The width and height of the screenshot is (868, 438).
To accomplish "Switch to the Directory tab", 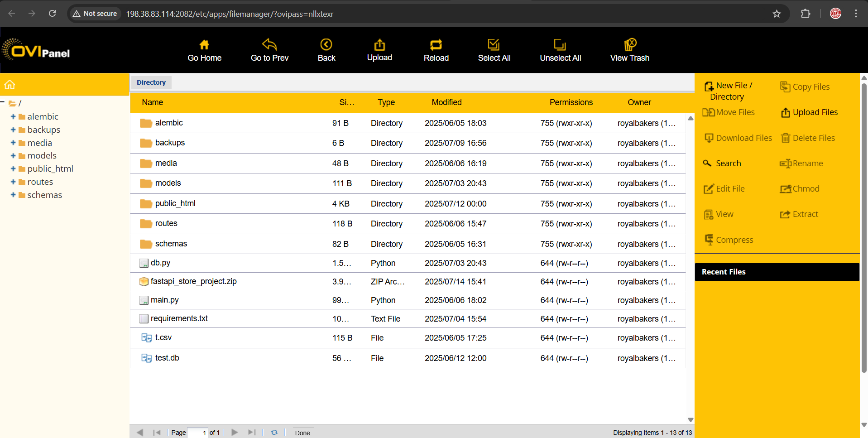I will [151, 82].
